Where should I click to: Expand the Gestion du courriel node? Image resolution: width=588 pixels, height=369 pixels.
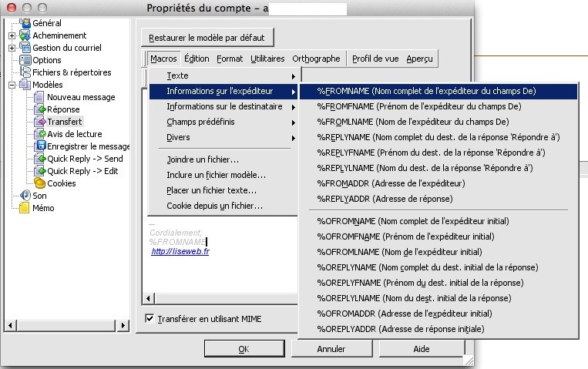[12, 48]
